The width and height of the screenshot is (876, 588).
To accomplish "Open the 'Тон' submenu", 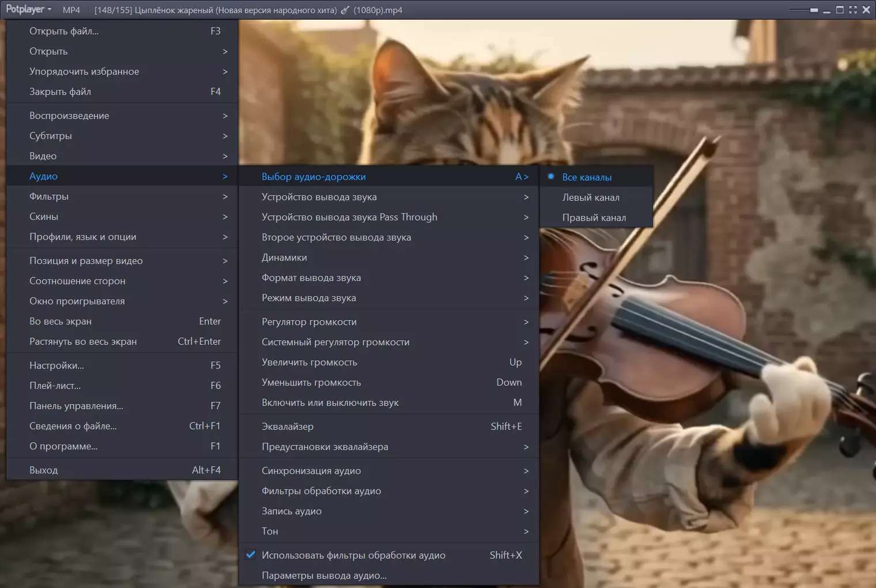I will tap(389, 532).
